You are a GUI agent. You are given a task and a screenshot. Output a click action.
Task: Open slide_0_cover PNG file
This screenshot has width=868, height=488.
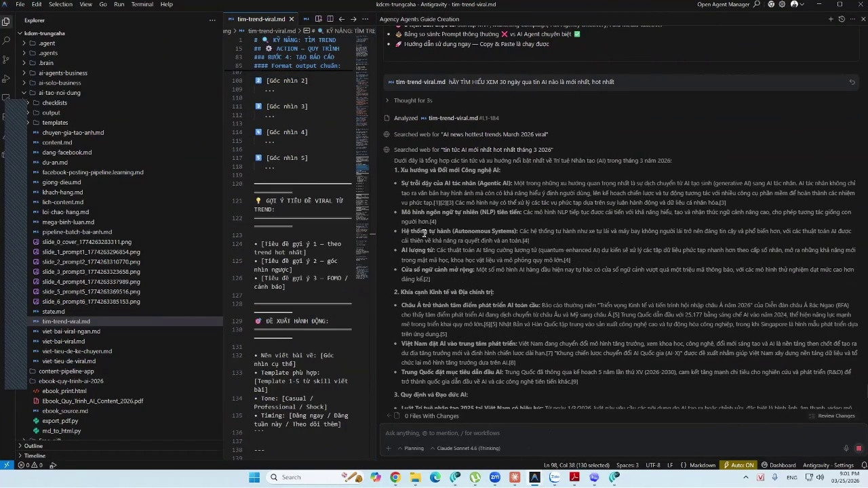point(87,242)
